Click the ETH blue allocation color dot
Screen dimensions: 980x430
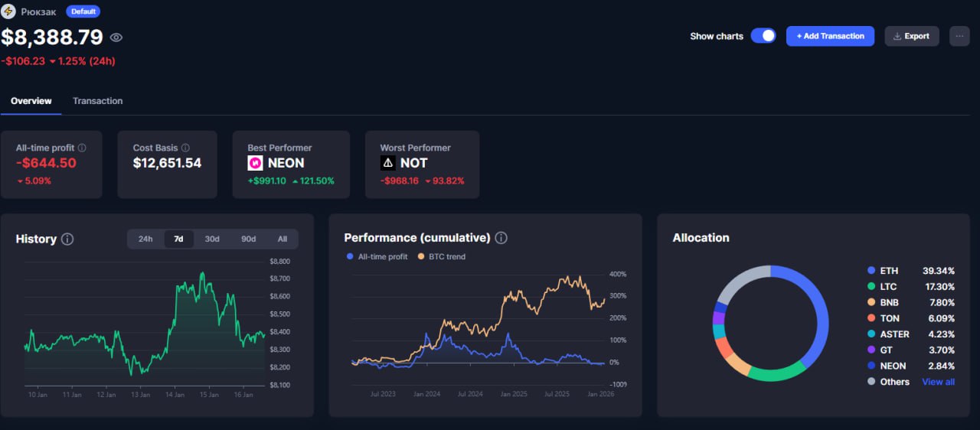[x=871, y=271]
